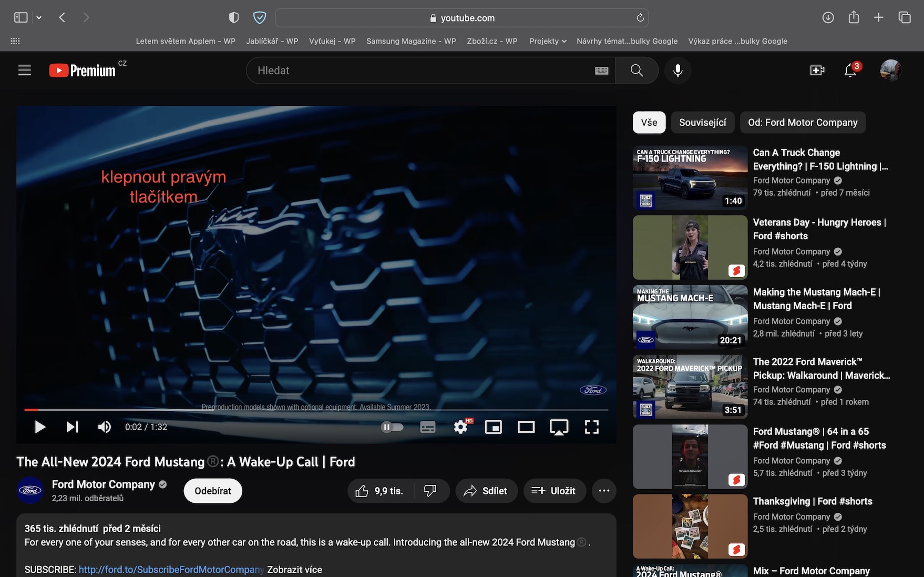Click the magnifying glass search button
This screenshot has height=577, width=924.
point(636,70)
